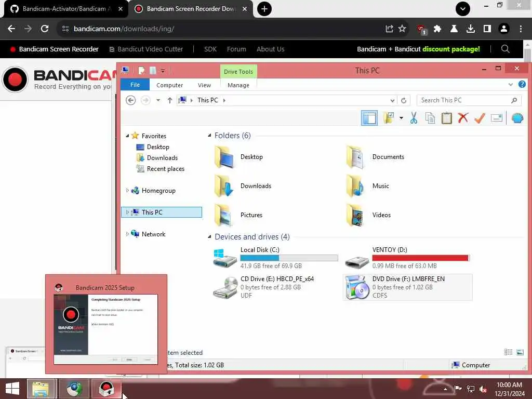532x399 pixels.
Task: Click the clipboard Paste icon
Action: pyautogui.click(x=446, y=118)
